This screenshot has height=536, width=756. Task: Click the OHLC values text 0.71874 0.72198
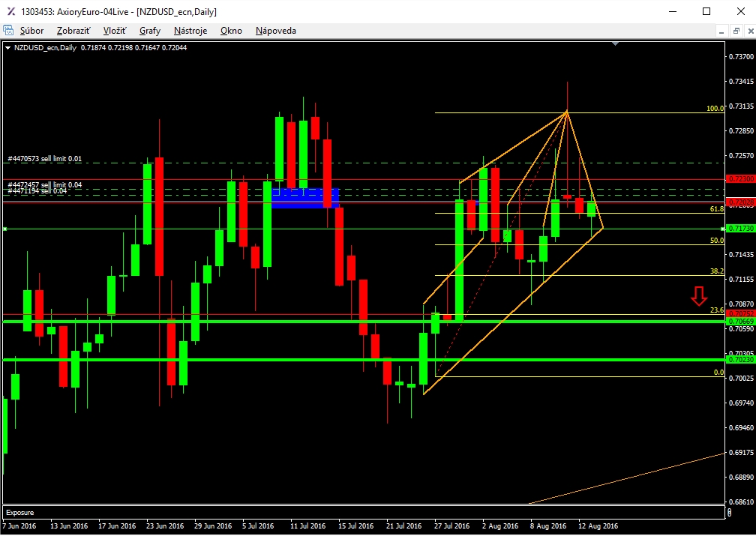pos(106,48)
